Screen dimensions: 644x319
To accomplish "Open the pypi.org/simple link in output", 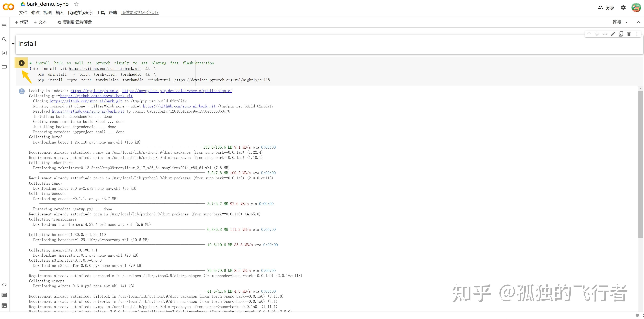I will pos(94,91).
